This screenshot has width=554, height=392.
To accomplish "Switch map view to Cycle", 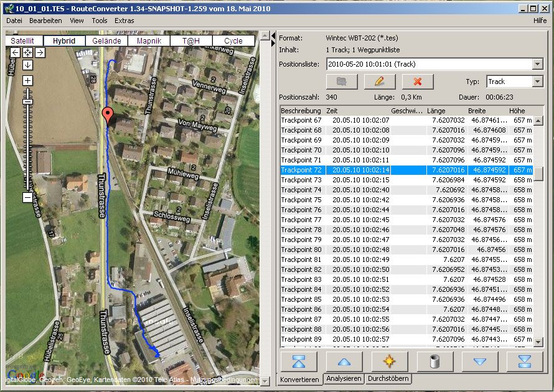I will (x=233, y=41).
